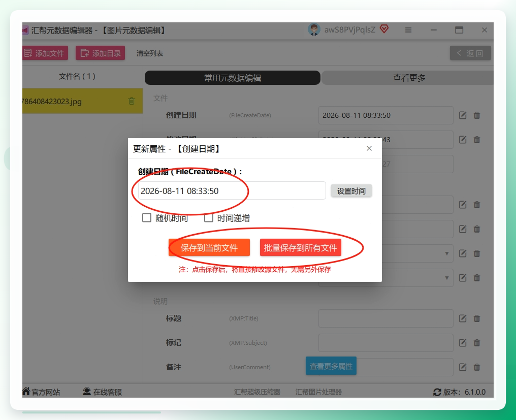The image size is (516, 420).
Task: Enable the 随机时间 checkbox
Action: click(147, 217)
